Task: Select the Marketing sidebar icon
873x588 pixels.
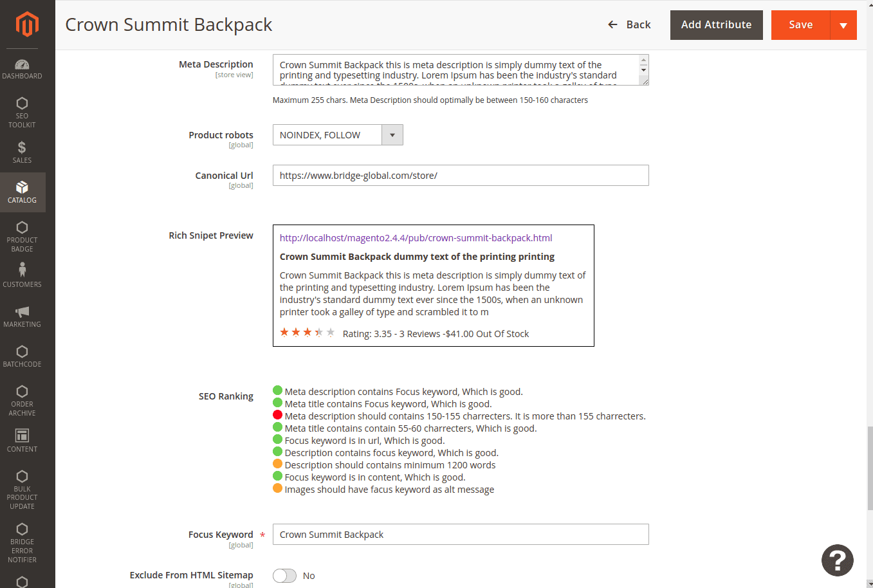Action: tap(23, 315)
